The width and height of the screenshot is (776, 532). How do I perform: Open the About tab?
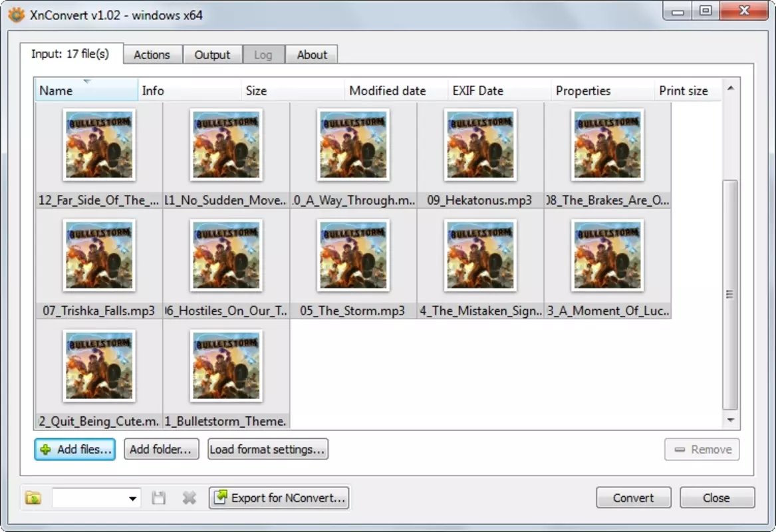[312, 55]
